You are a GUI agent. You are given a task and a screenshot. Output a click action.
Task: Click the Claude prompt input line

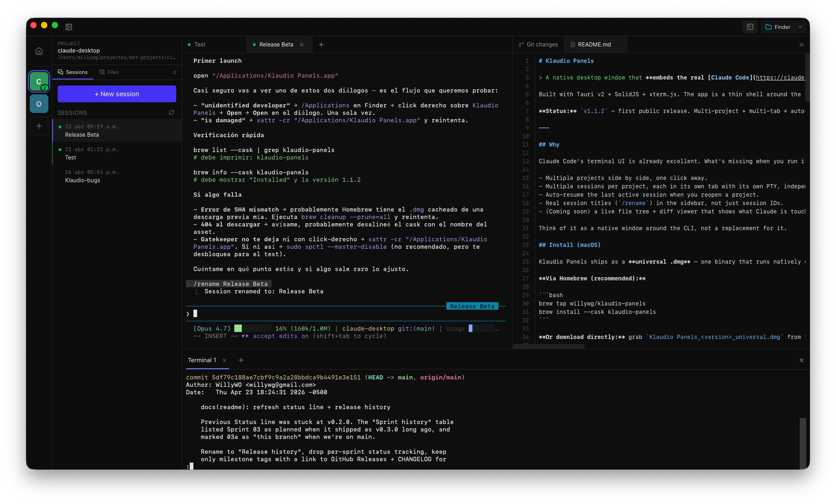346,314
